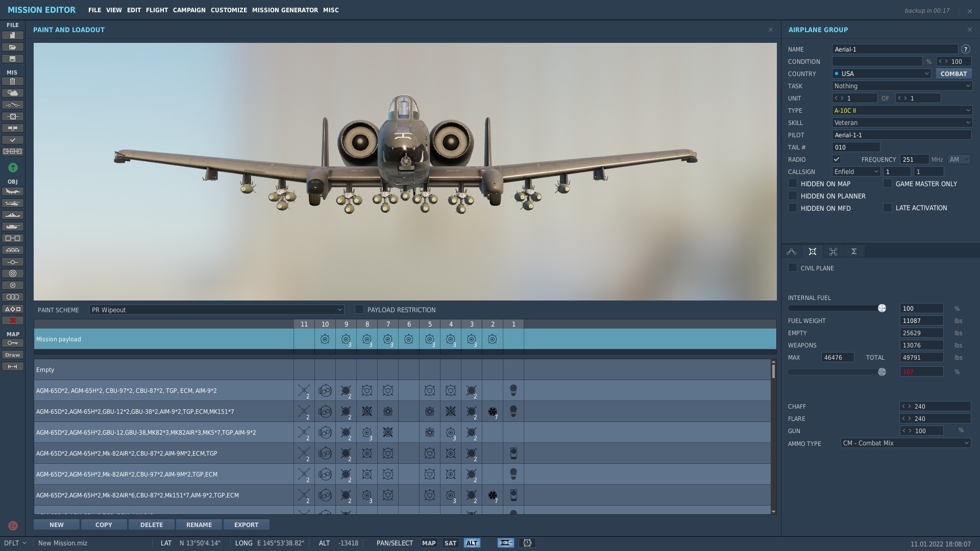
Task: Open the AM modulation dropdown
Action: click(959, 159)
